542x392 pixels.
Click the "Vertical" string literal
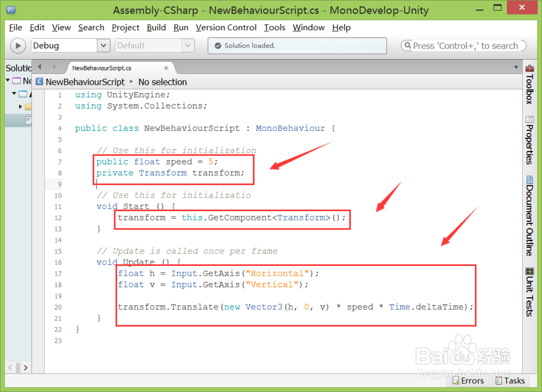click(272, 285)
